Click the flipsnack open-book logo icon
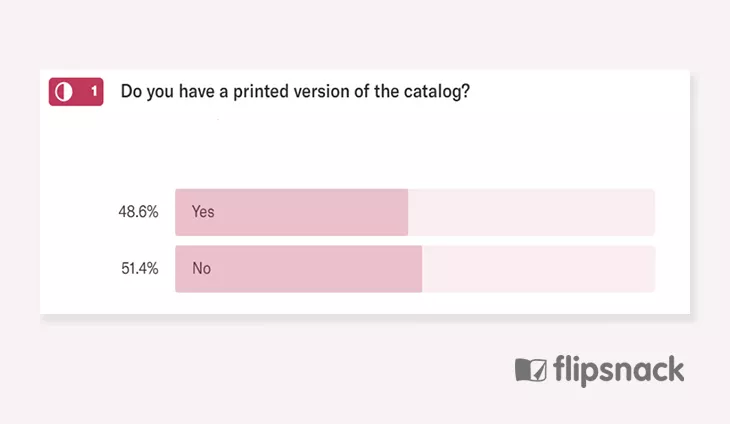The width and height of the screenshot is (730, 424). (531, 370)
